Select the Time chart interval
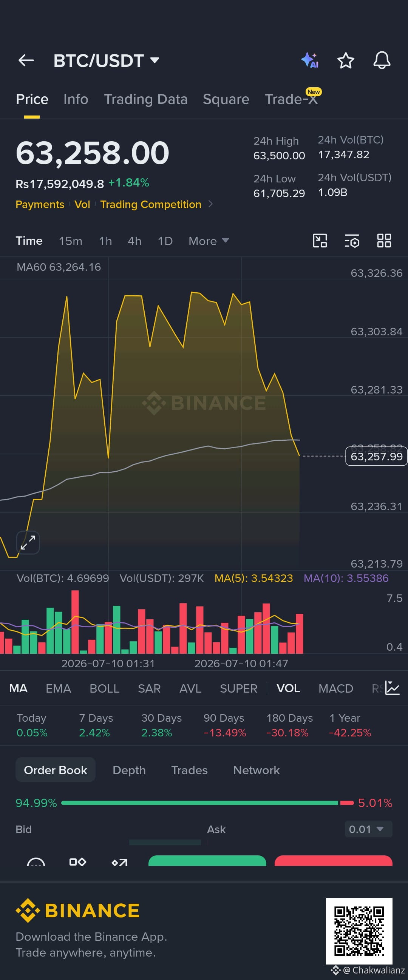The image size is (408, 980). pos(29,241)
